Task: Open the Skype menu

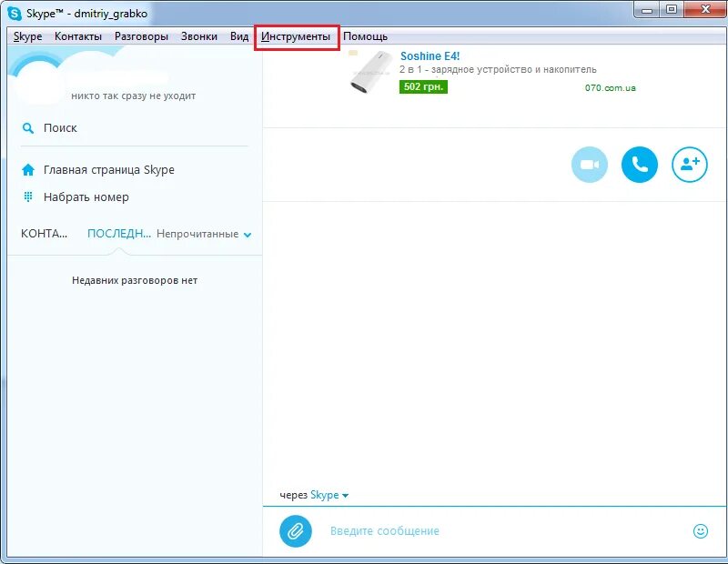Action: [x=28, y=36]
